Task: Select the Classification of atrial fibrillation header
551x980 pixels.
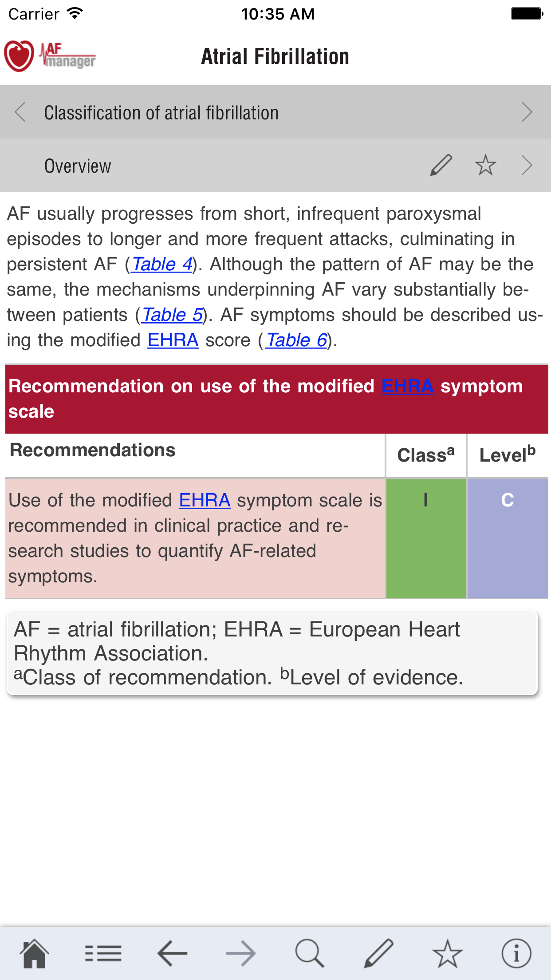Action: click(161, 112)
